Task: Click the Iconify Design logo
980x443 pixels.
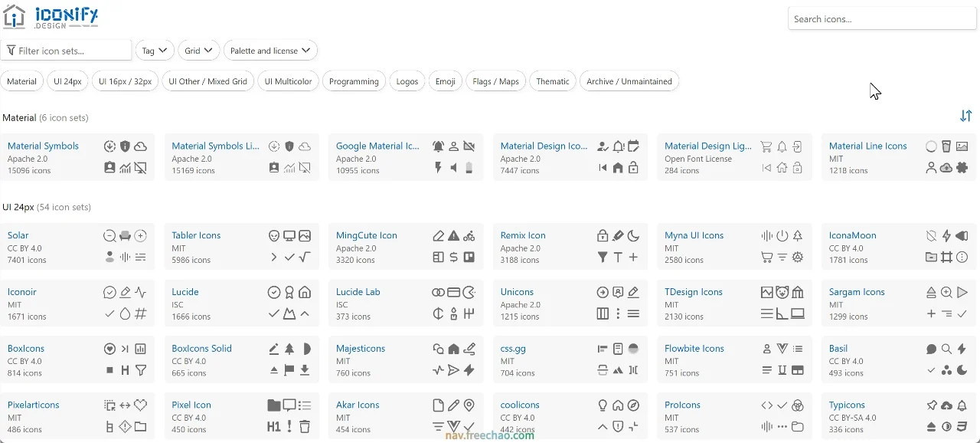Action: point(51,17)
